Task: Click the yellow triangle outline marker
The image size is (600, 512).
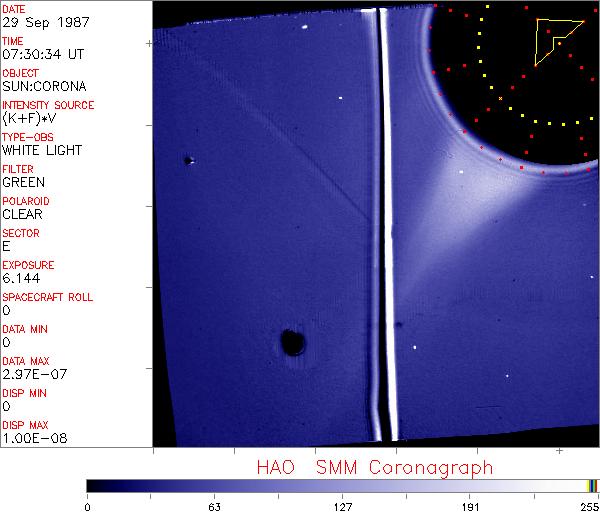Action: (559, 42)
